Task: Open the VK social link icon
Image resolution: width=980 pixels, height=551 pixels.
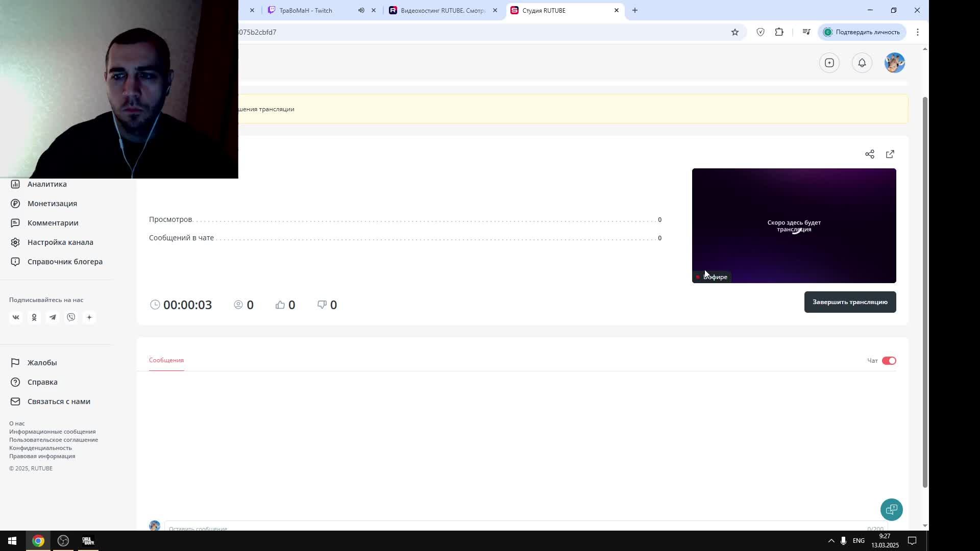Action: point(16,317)
